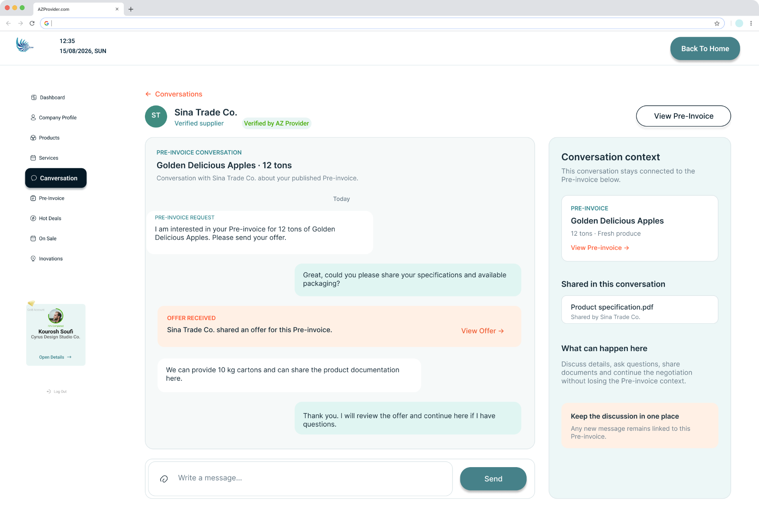This screenshot has width=759, height=532.
Task: Click the attachment paperclip icon in message box
Action: (164, 479)
